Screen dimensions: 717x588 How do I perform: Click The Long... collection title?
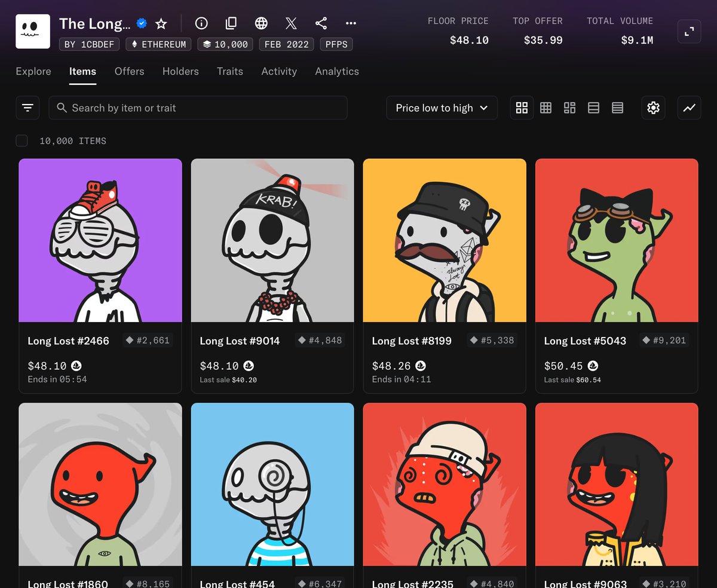point(94,23)
